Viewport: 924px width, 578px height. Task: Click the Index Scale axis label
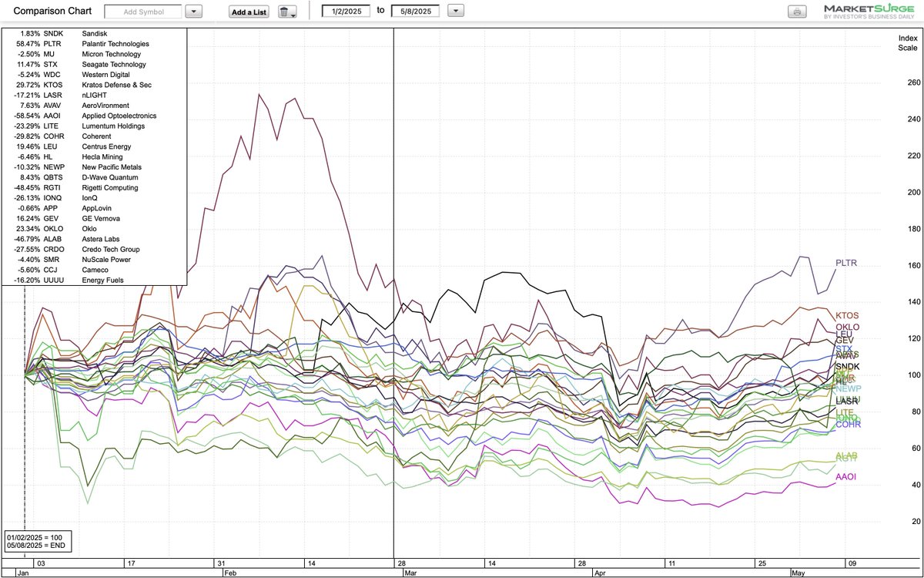click(909, 42)
